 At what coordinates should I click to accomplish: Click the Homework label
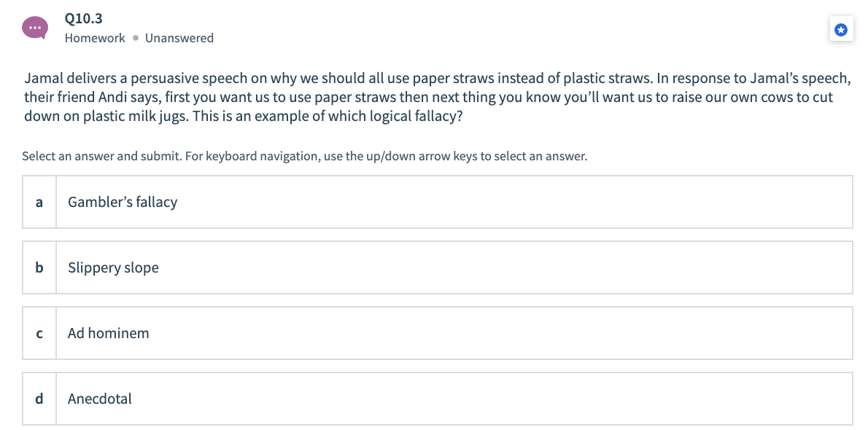point(95,38)
